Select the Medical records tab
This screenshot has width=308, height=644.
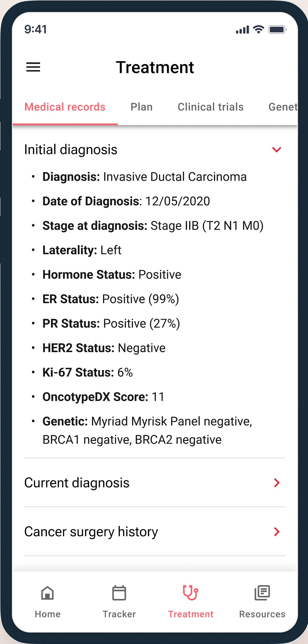[65, 107]
